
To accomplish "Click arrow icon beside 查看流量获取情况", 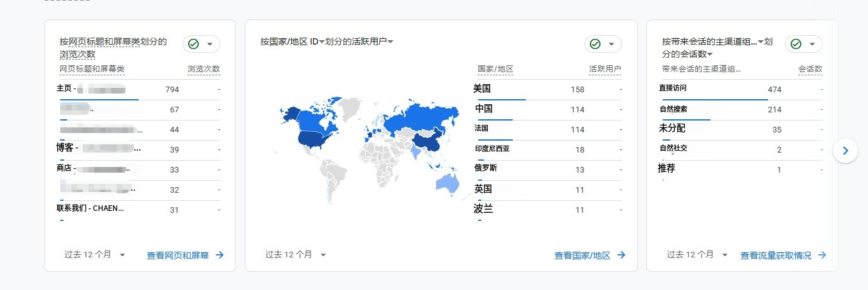I will [x=822, y=255].
